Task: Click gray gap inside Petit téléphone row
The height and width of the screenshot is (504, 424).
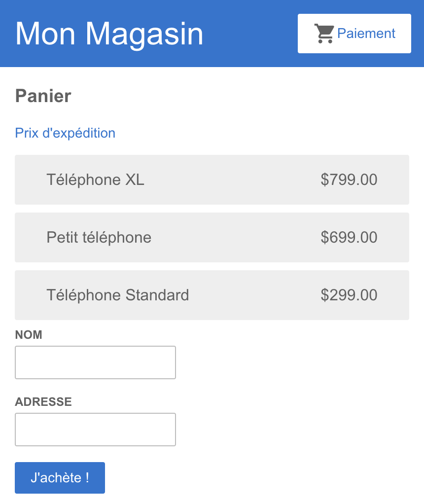Action: pyautogui.click(x=235, y=238)
